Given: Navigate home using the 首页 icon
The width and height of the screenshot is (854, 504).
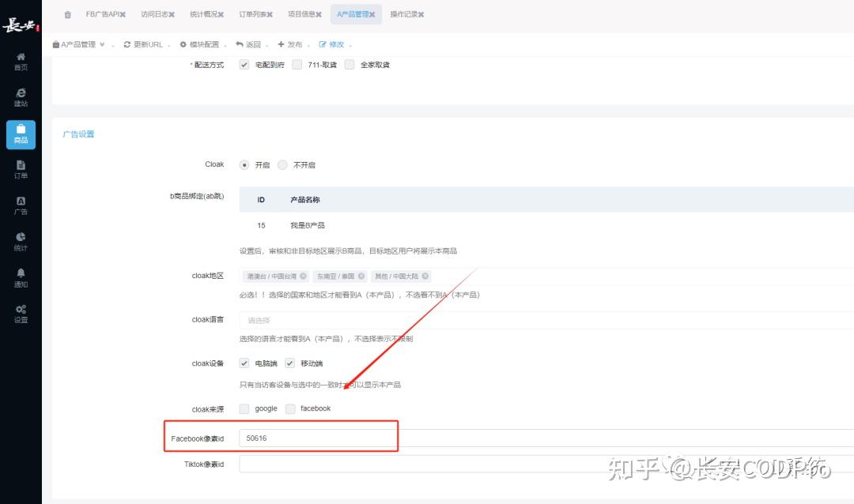Looking at the screenshot, I should 21,62.
